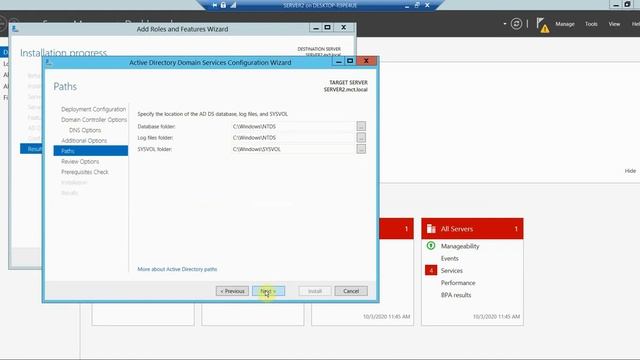This screenshot has height=360, width=640.
Task: Go to Domain Controller Options step
Action: [94, 120]
